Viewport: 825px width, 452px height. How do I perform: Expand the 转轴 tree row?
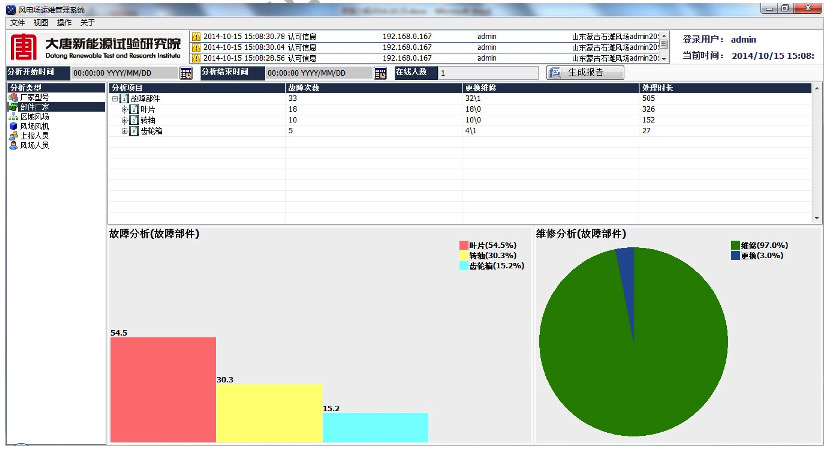tap(125, 120)
